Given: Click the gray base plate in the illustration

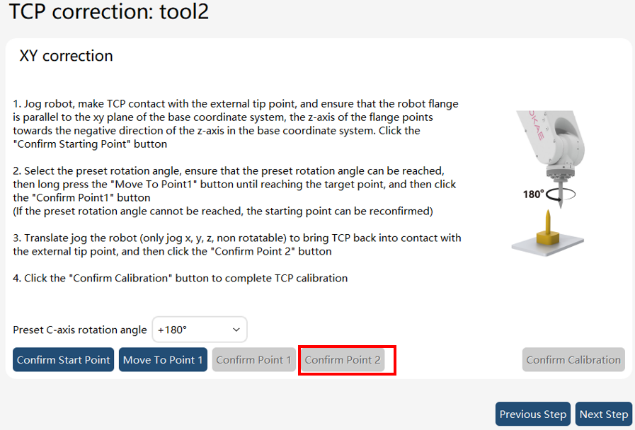Looking at the screenshot, I should coord(548,245).
